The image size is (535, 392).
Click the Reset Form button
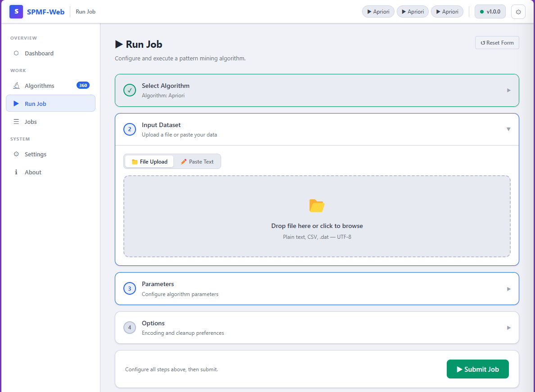pyautogui.click(x=497, y=43)
